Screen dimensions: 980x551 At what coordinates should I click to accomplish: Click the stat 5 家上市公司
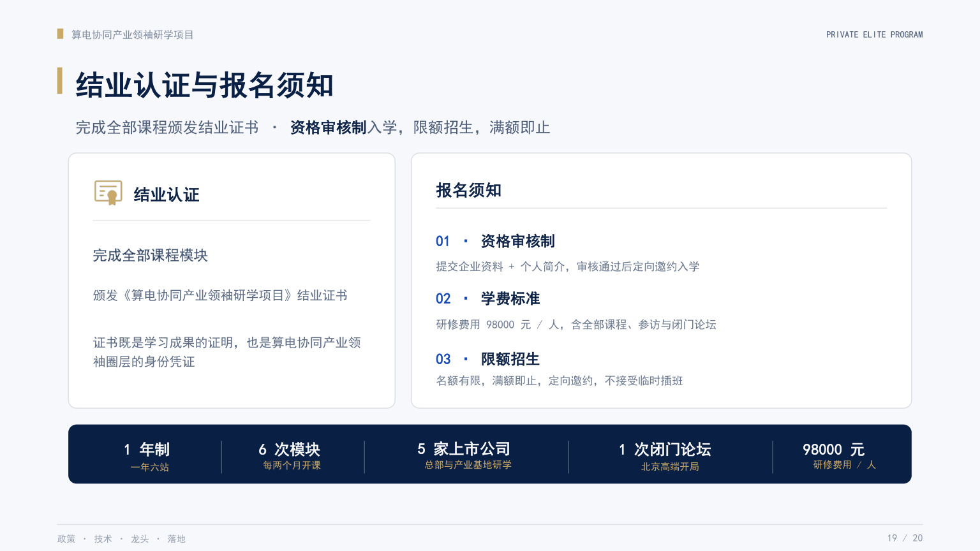[x=464, y=449]
